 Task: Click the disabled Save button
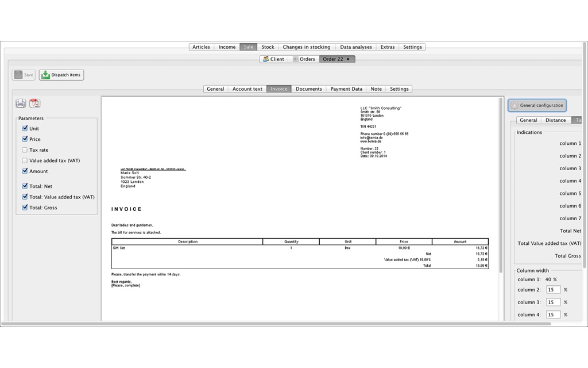[x=24, y=75]
